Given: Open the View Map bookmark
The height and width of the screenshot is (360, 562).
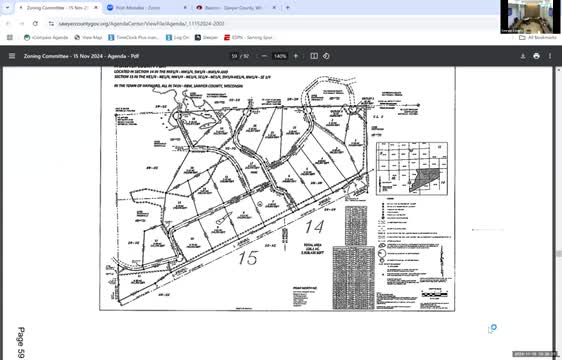Looking at the screenshot, I should pos(88,37).
